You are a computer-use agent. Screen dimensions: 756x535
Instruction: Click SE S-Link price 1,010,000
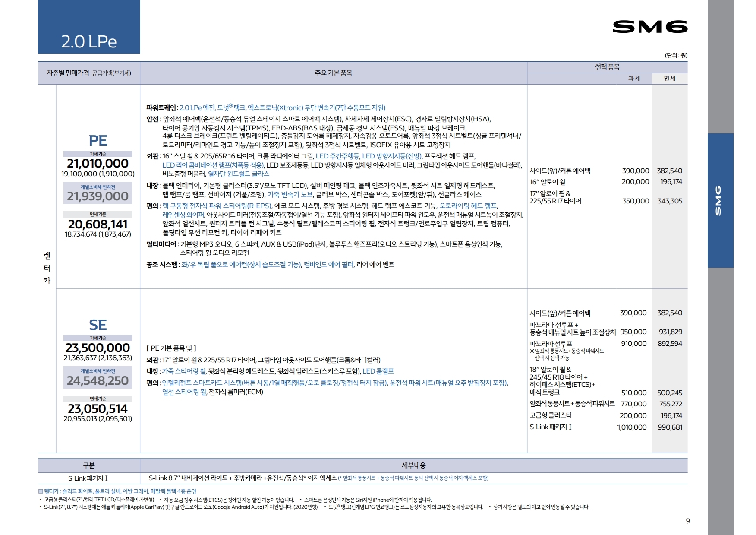[x=632, y=427]
